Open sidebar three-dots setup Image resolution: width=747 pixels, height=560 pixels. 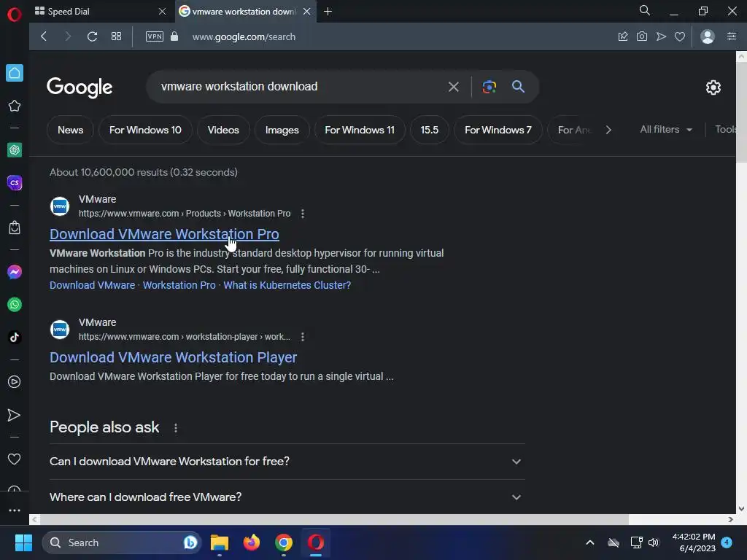pos(15,510)
